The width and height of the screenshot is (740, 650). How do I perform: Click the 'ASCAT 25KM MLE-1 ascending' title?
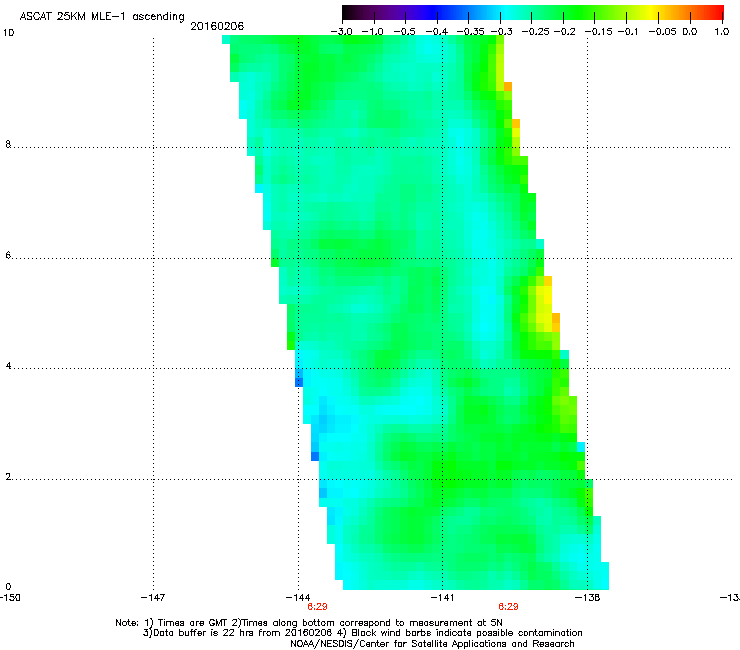pos(102,17)
